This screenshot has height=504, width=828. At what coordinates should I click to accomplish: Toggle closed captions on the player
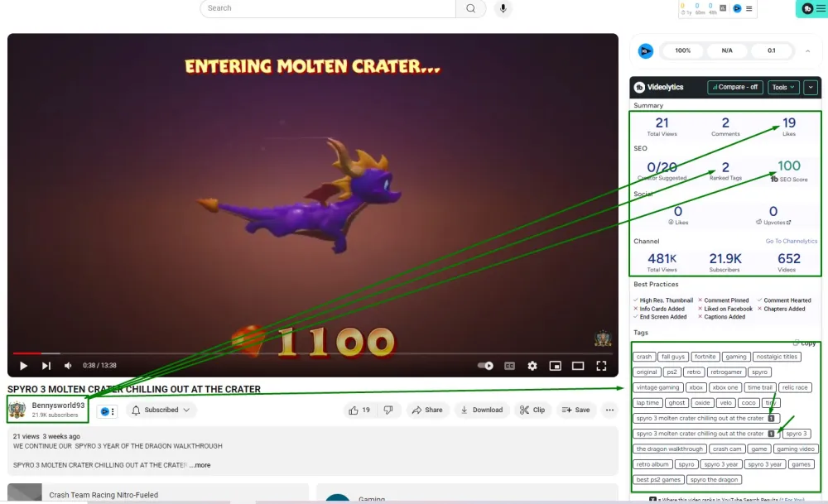(509, 366)
